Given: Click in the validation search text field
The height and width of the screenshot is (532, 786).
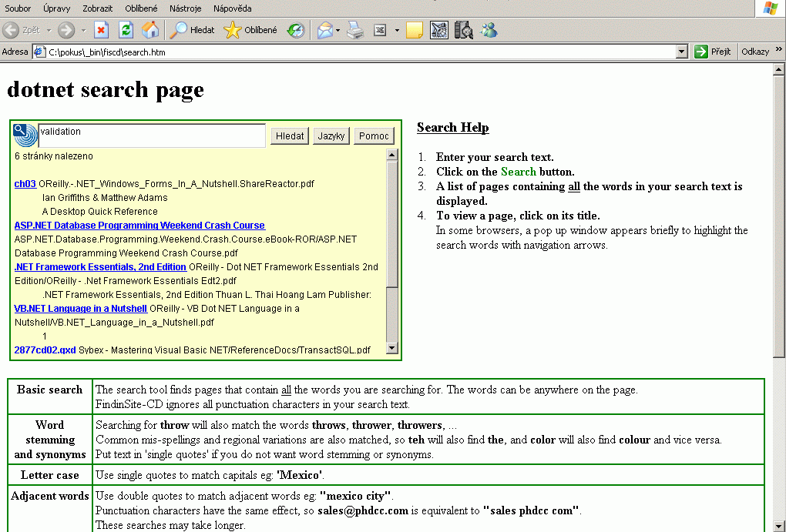Looking at the screenshot, I should pos(152,136).
